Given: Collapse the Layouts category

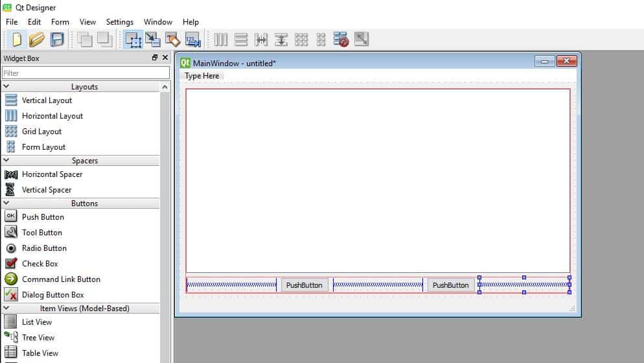Looking at the screenshot, I should pyautogui.click(x=6, y=87).
